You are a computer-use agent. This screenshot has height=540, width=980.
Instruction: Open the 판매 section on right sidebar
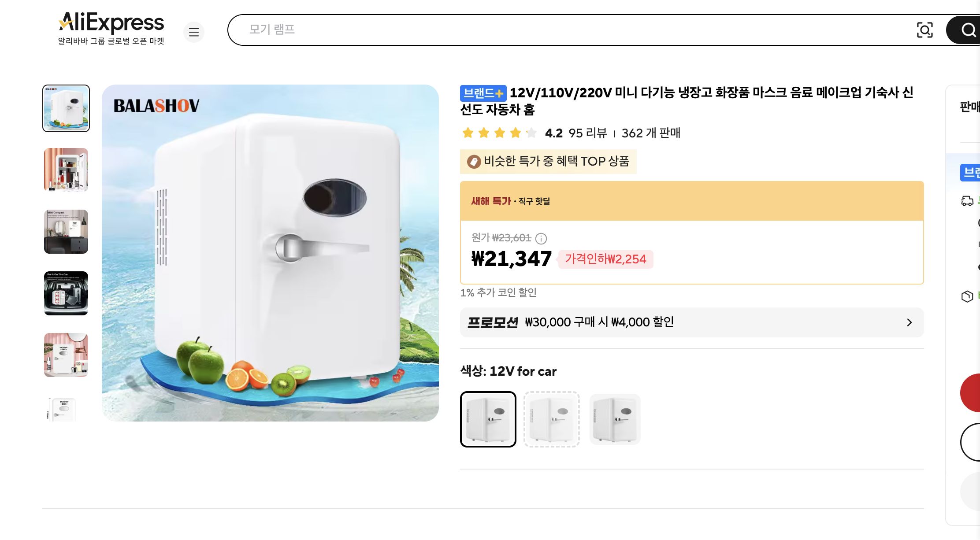[x=972, y=107]
